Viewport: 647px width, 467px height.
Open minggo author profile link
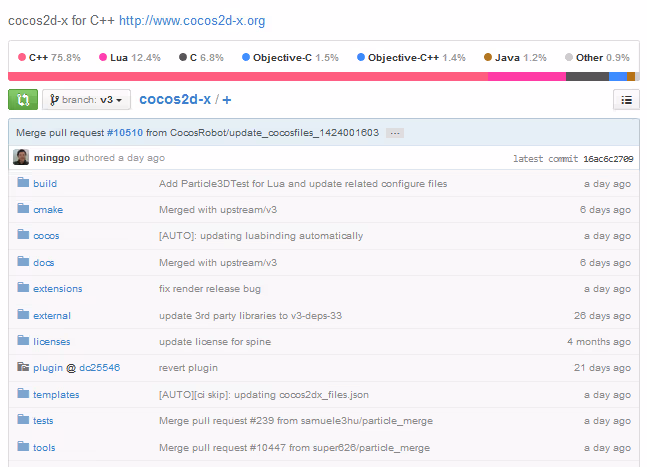coord(52,158)
